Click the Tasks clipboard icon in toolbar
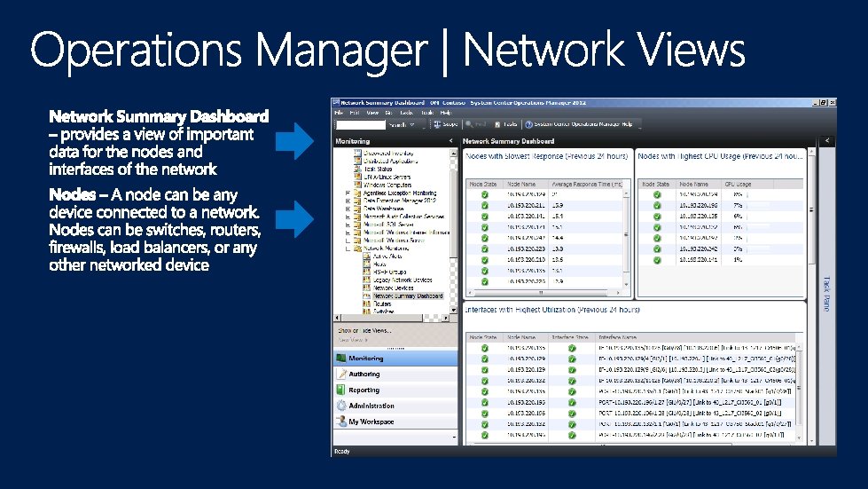 (x=497, y=124)
